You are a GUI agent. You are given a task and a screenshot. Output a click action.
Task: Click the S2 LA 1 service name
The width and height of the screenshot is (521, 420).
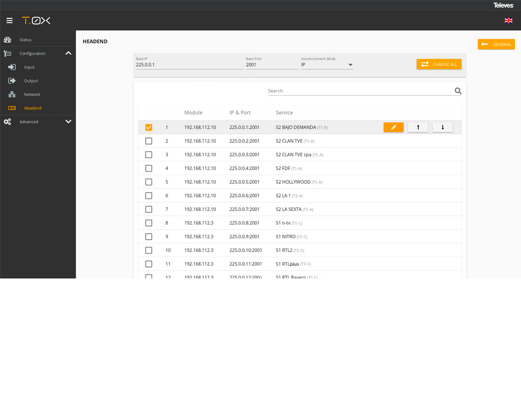click(283, 195)
